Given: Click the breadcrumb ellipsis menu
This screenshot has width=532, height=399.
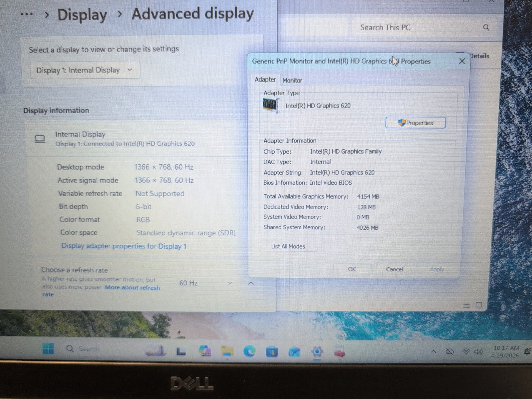Looking at the screenshot, I should (x=27, y=14).
